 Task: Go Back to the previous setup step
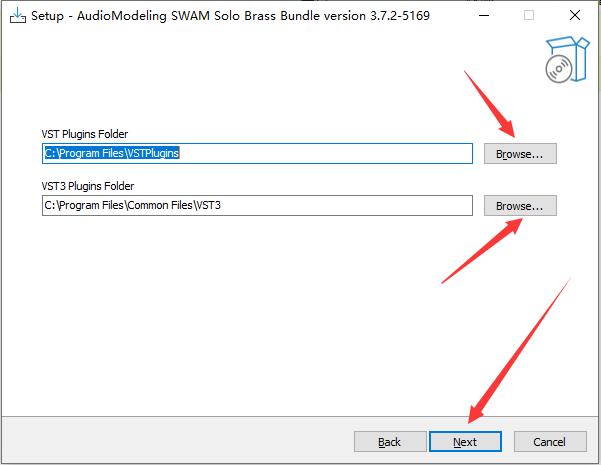click(x=390, y=442)
